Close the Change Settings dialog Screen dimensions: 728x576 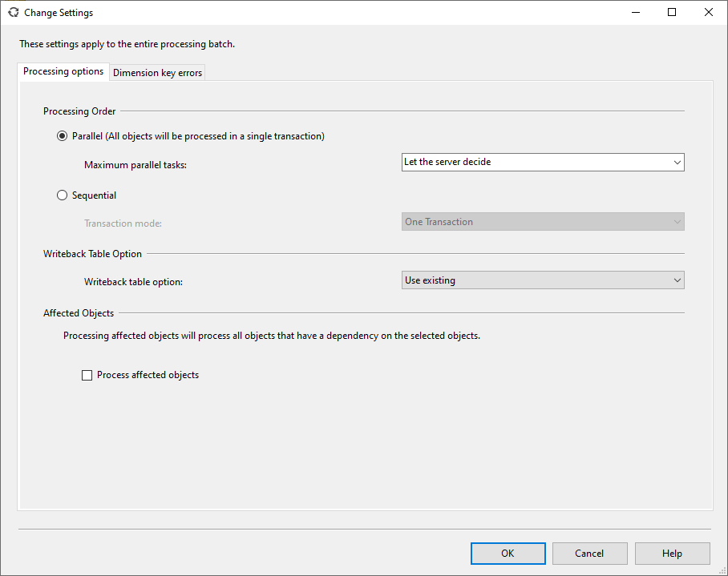click(709, 12)
